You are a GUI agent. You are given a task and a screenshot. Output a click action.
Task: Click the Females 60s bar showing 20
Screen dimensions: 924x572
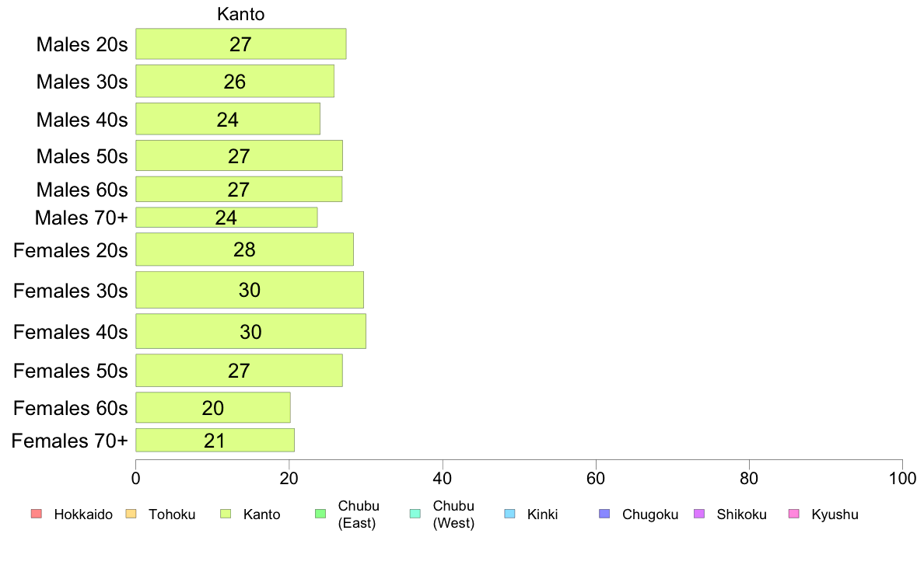(x=213, y=407)
